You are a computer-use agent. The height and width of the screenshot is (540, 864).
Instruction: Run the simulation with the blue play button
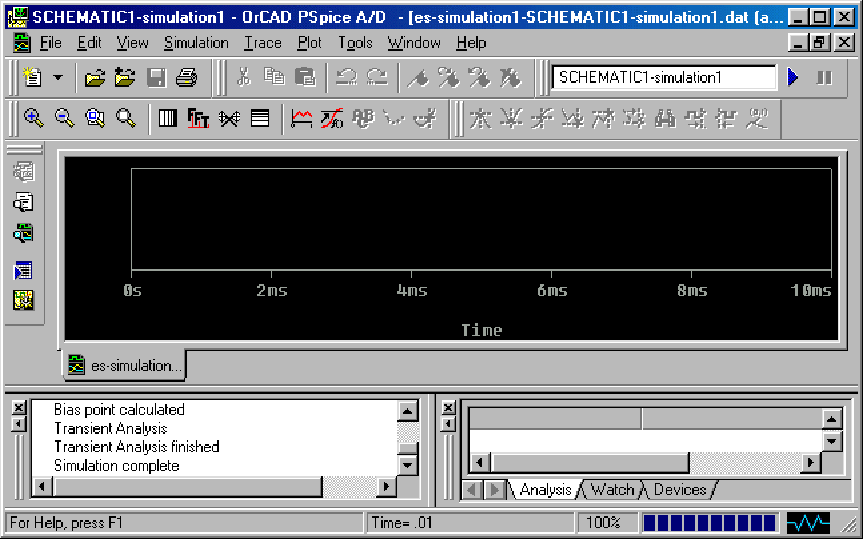point(793,78)
